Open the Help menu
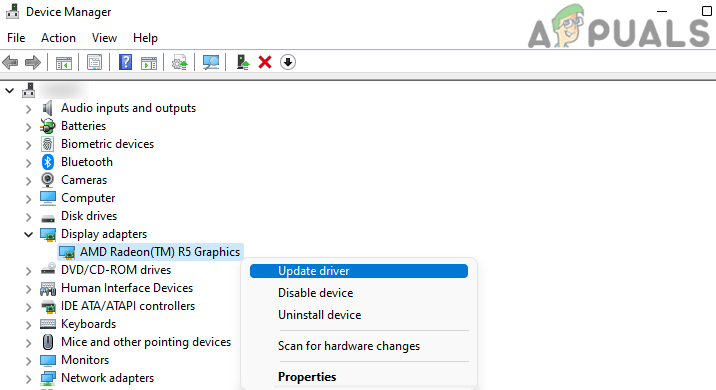The height and width of the screenshot is (390, 716). tap(145, 38)
